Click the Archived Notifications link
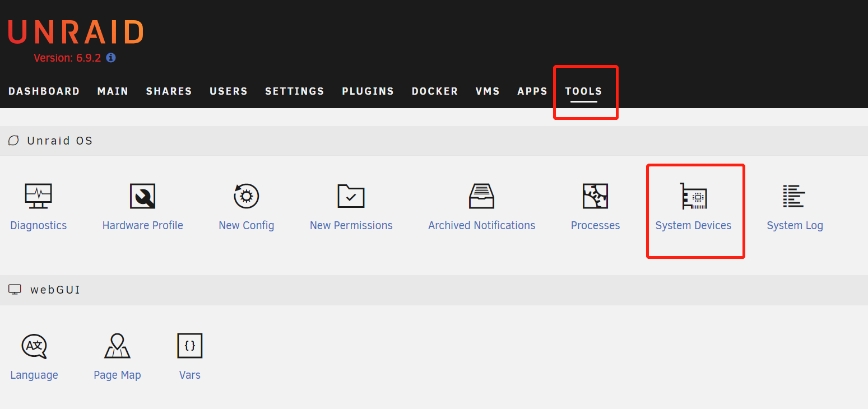868x409 pixels. point(481,225)
